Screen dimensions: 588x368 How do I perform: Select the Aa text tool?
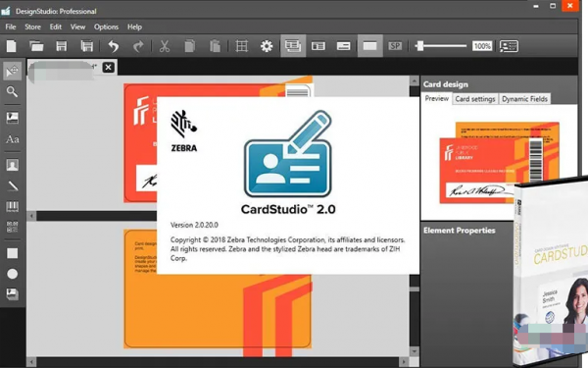point(12,139)
